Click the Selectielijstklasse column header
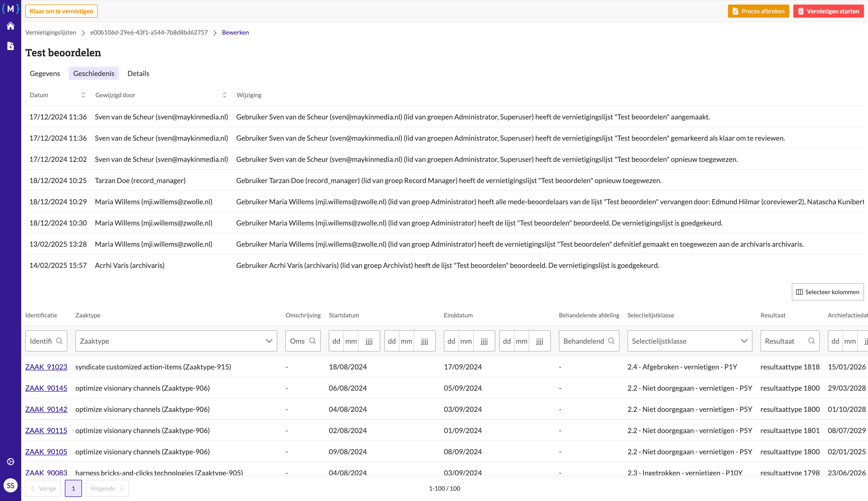The image size is (868, 501). (650, 315)
